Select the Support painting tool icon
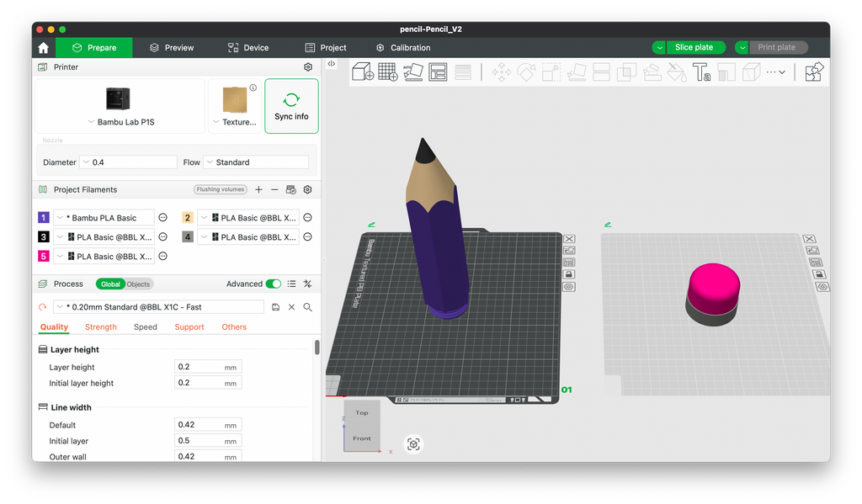The image size is (862, 504). 652,72
